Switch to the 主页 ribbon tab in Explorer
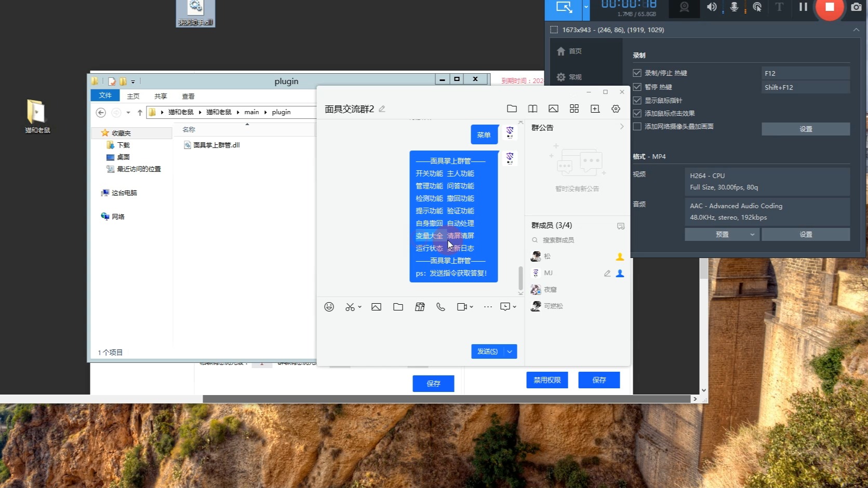868x488 pixels. [133, 96]
